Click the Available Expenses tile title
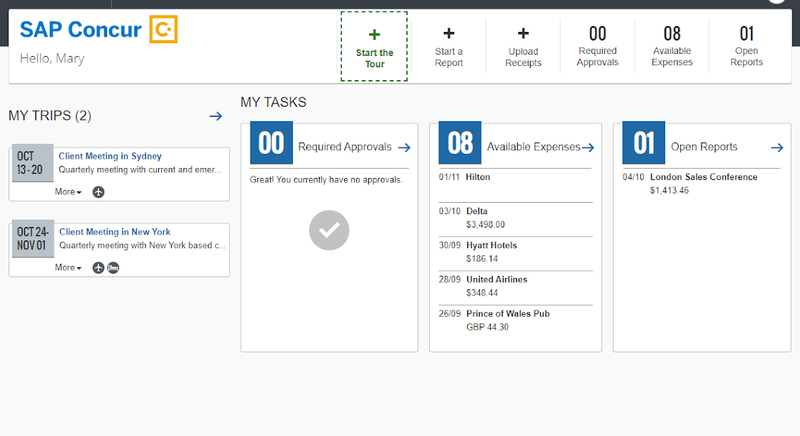The image size is (800, 436). pos(533,147)
